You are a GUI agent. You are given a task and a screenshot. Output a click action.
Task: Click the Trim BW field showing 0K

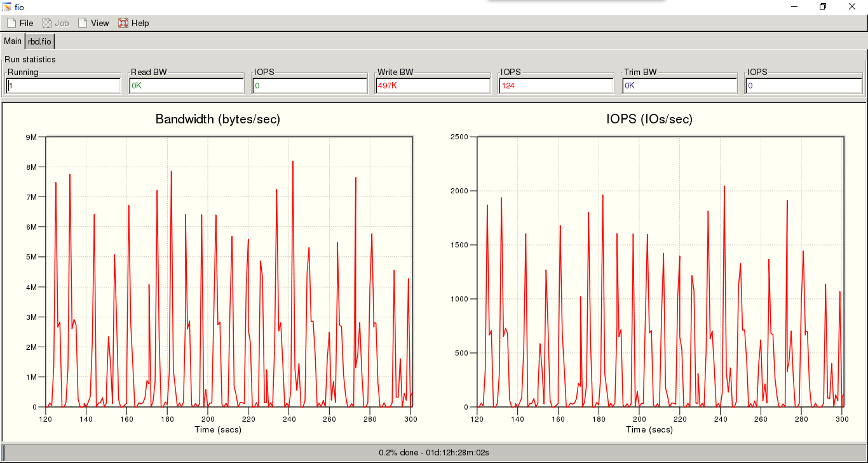coord(680,85)
